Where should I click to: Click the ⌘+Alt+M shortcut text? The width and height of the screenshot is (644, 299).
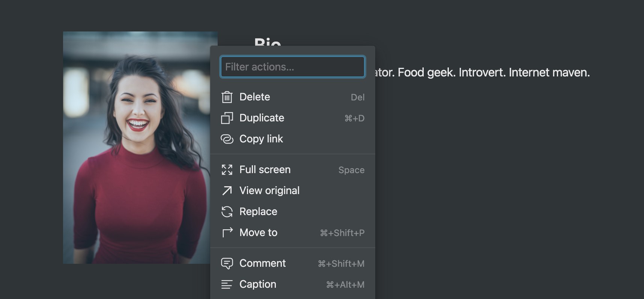(345, 285)
